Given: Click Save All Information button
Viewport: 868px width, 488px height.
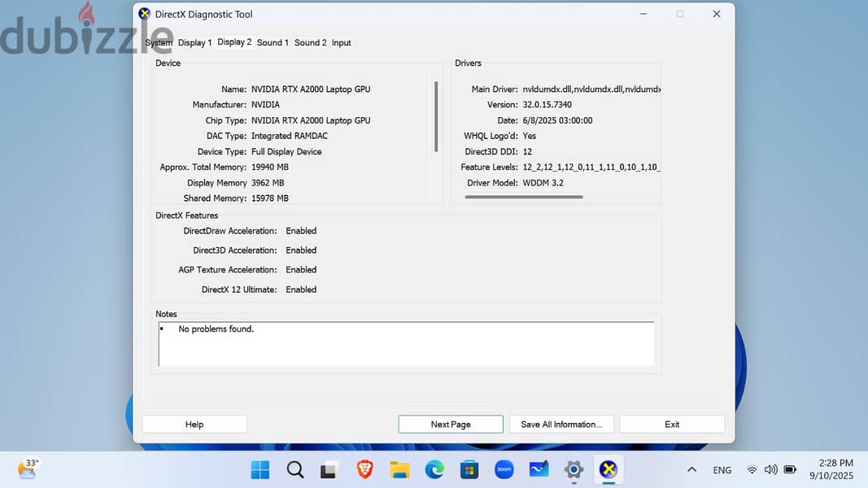Looking at the screenshot, I should 561,425.
